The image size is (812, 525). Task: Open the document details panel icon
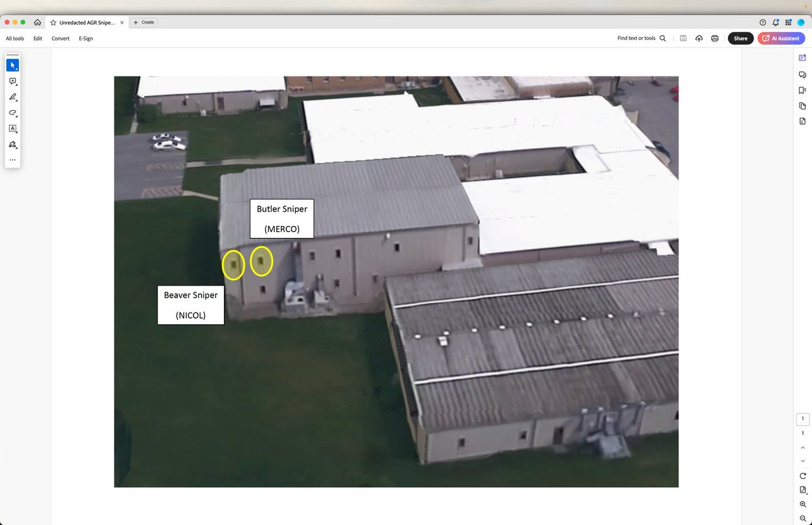pyautogui.click(x=803, y=122)
